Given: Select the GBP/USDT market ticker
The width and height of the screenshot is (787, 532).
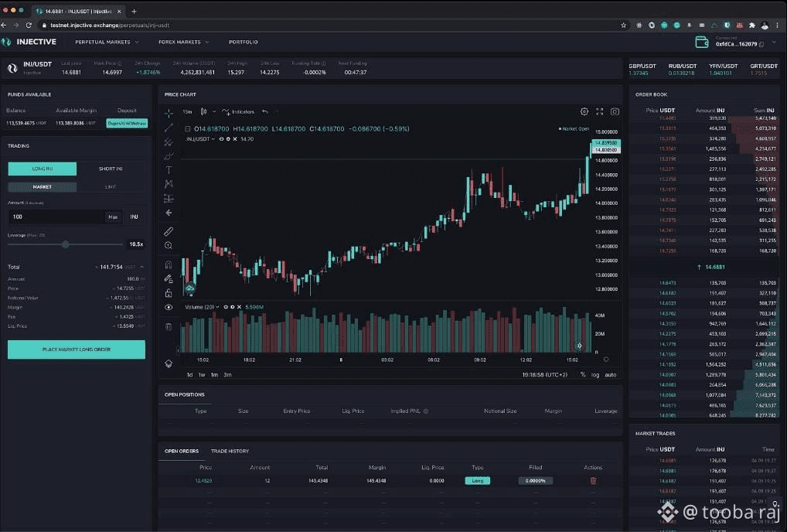Looking at the screenshot, I should coord(642,70).
